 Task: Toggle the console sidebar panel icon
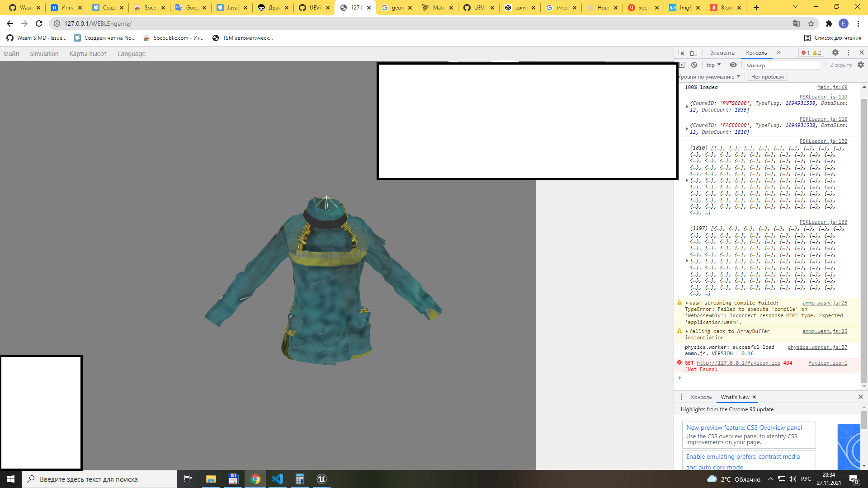[682, 65]
